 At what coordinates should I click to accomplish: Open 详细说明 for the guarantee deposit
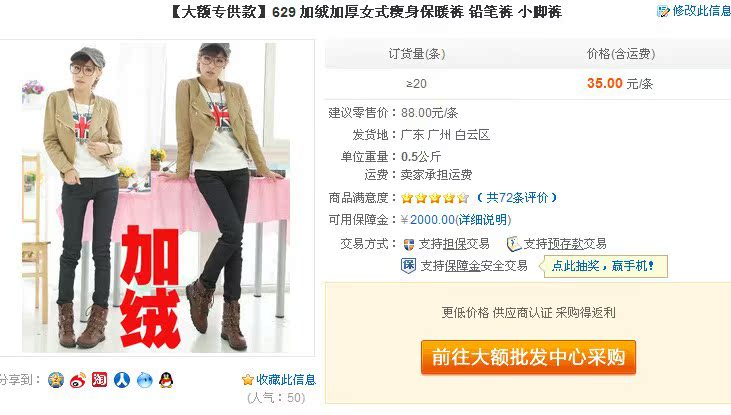click(483, 220)
